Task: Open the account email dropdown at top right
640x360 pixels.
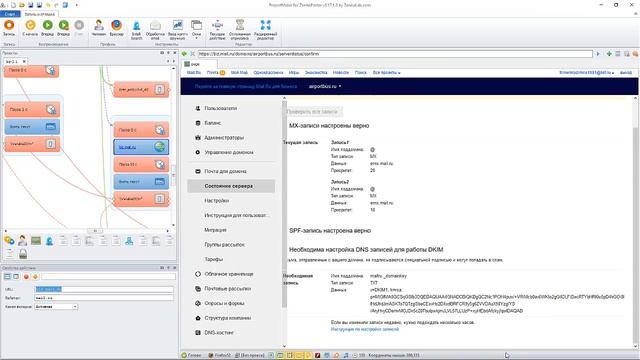Action: coord(587,73)
